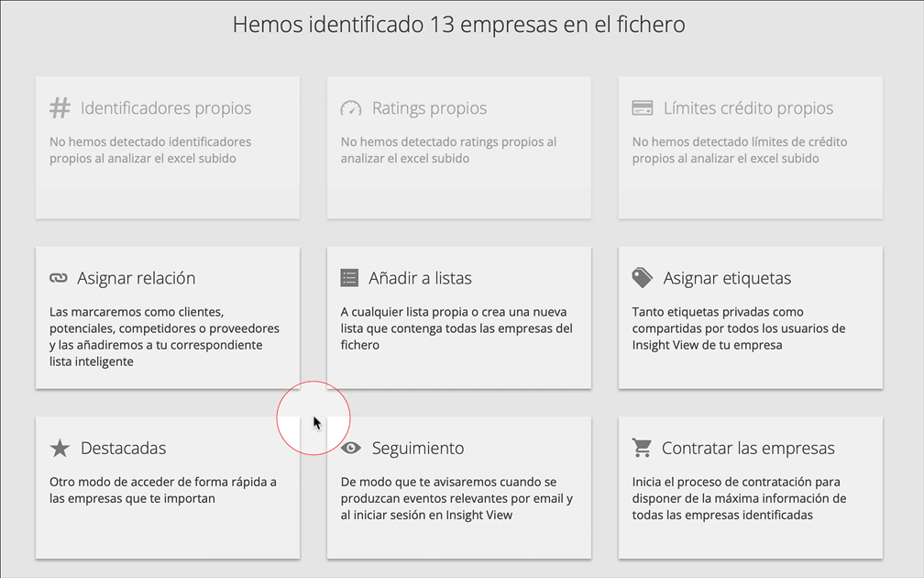
Task: Click the 'Hemos identificado 13 empresas' headline
Action: pyautogui.click(x=459, y=25)
